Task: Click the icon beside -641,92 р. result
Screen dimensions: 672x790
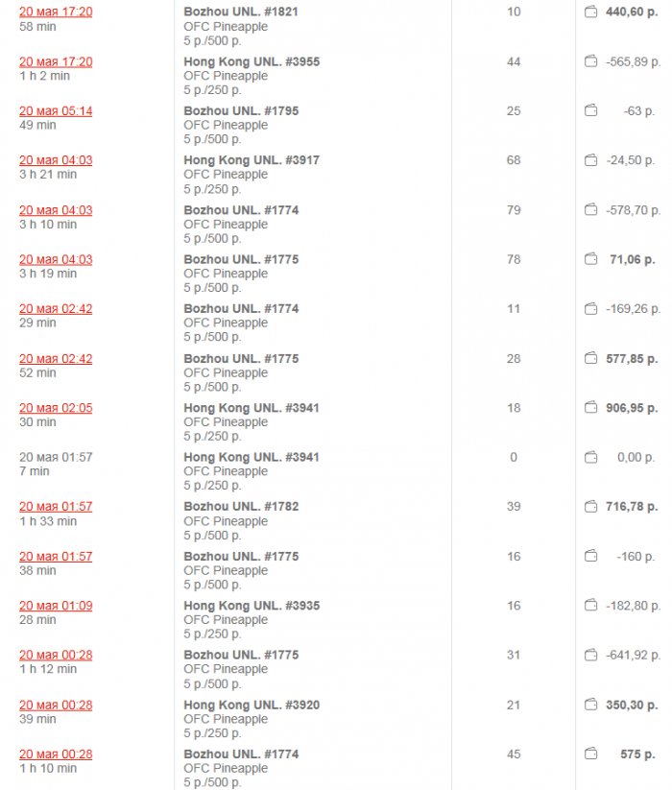Action: [590, 656]
